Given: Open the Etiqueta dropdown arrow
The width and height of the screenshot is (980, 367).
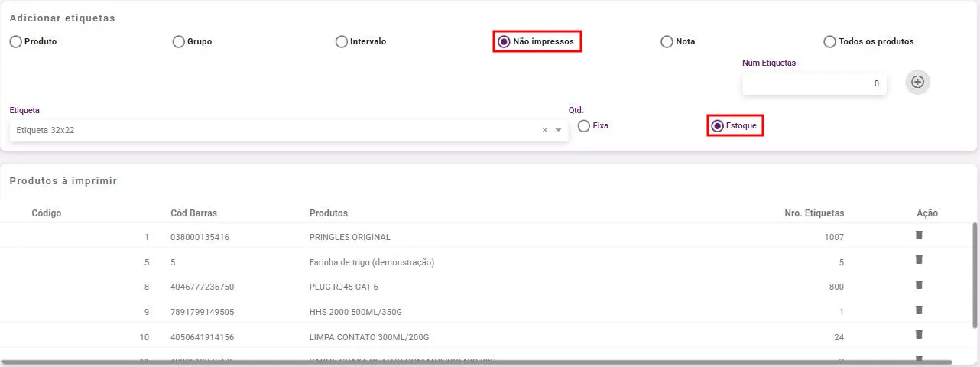Looking at the screenshot, I should tap(558, 131).
